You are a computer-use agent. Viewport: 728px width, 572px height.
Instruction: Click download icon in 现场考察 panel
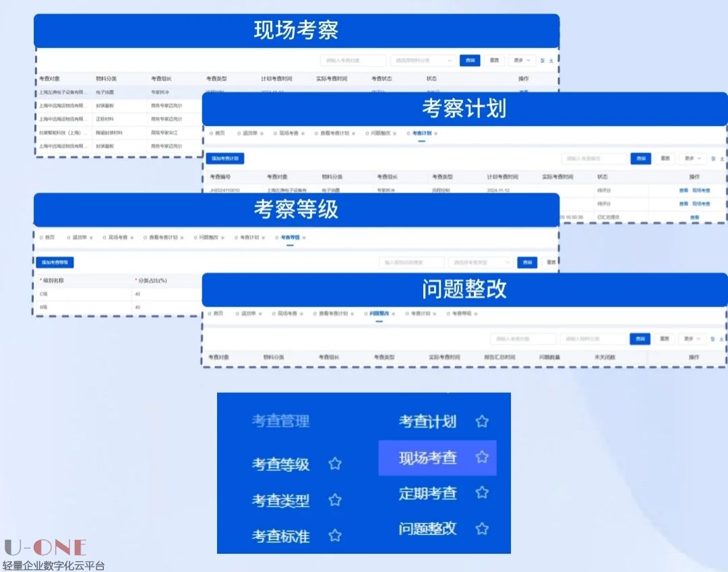[x=551, y=61]
